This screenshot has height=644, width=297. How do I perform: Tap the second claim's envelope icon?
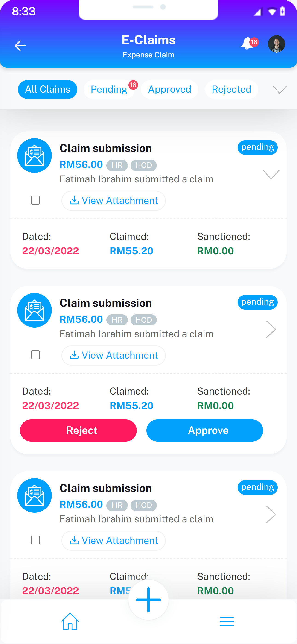click(x=35, y=310)
